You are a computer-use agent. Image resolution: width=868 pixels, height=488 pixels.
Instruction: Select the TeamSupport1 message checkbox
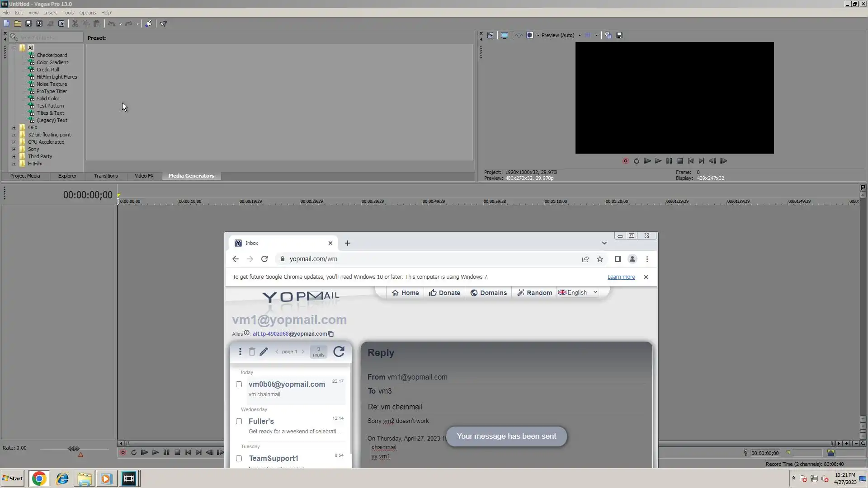239,459
